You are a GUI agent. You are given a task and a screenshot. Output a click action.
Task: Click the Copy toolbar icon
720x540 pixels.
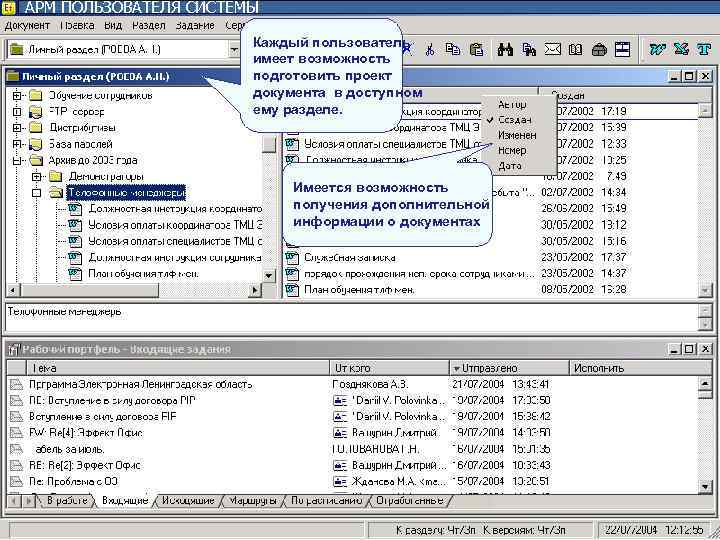click(453, 49)
